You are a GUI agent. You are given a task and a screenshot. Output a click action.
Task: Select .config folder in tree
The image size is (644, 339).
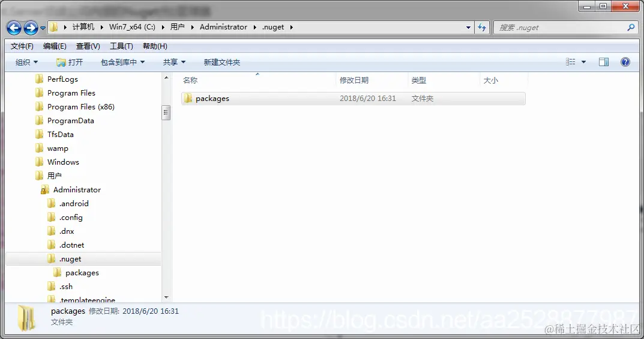point(71,218)
